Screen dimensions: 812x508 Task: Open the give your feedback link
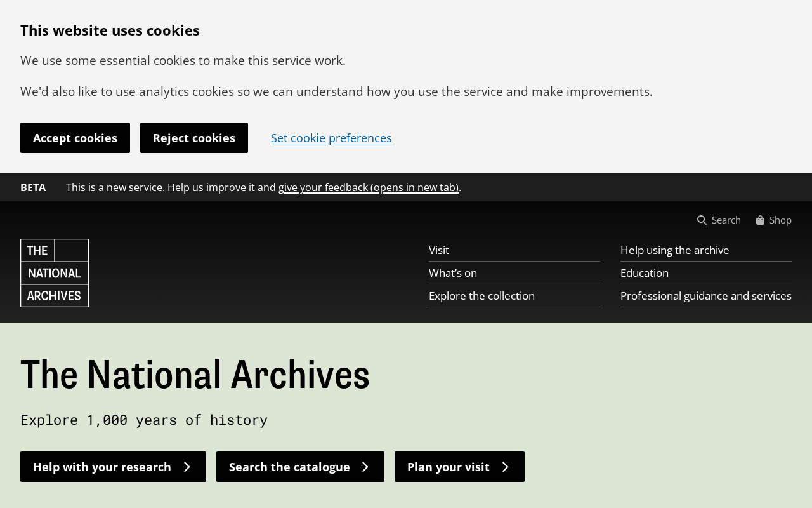coord(369,187)
